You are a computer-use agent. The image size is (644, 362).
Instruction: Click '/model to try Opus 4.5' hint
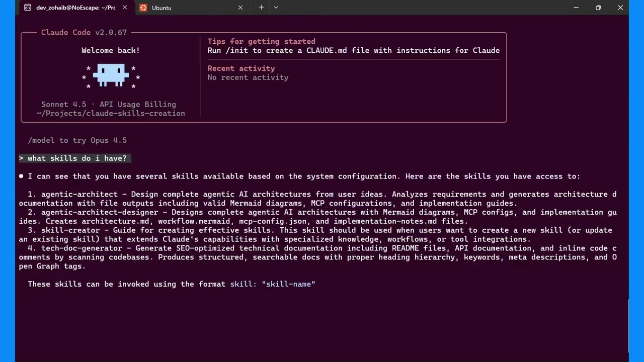click(x=77, y=140)
